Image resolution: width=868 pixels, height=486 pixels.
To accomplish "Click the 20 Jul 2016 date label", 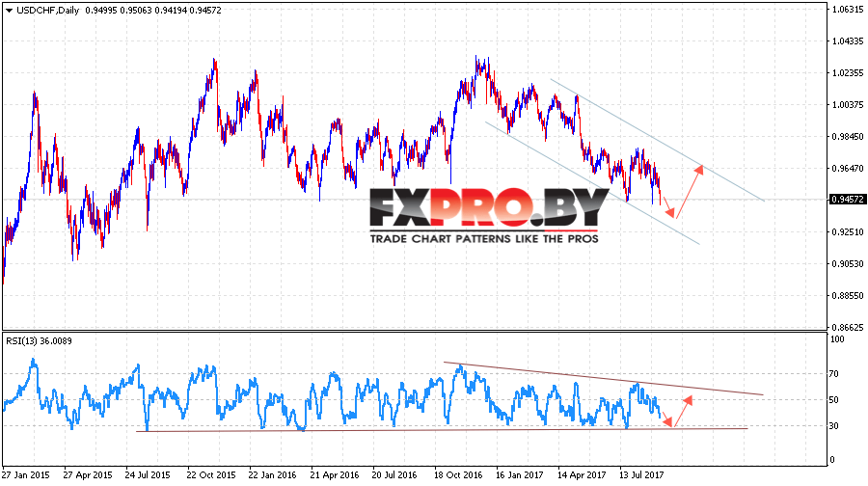I will 394,475.
